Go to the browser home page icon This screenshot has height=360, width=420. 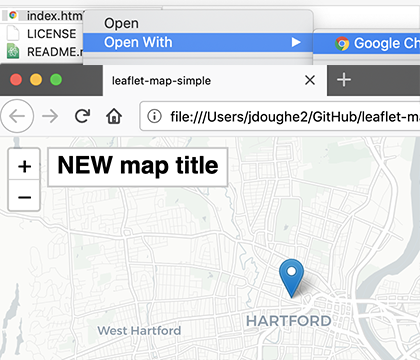click(x=114, y=116)
